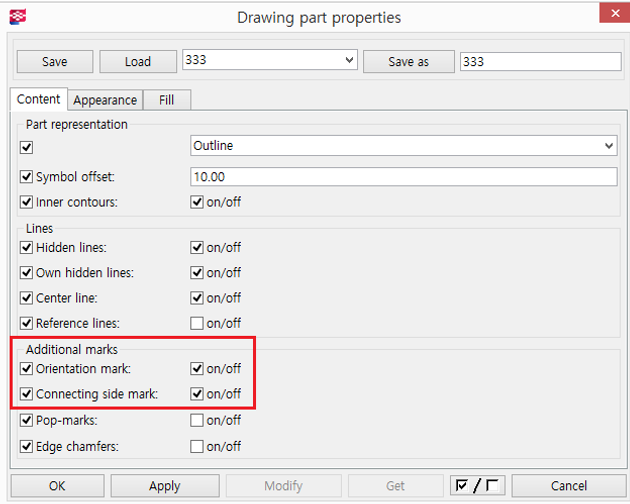Click the check all/uncheck all toggle button

(477, 486)
